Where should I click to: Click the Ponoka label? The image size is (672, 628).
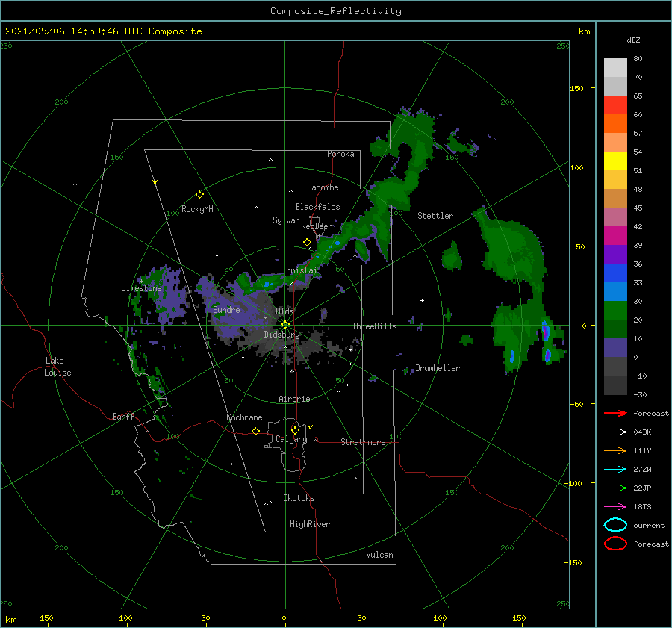(340, 154)
